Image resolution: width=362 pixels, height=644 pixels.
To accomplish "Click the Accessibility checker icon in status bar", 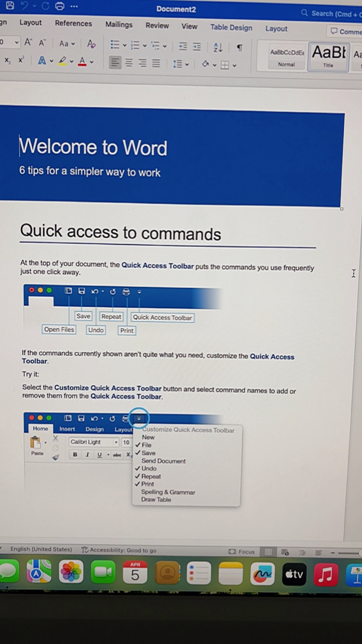I will coord(85,550).
